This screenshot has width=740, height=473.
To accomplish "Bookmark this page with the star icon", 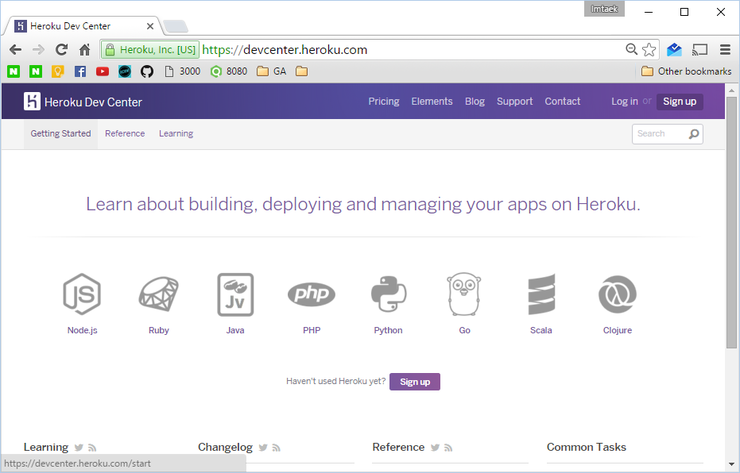I will pyautogui.click(x=649, y=50).
